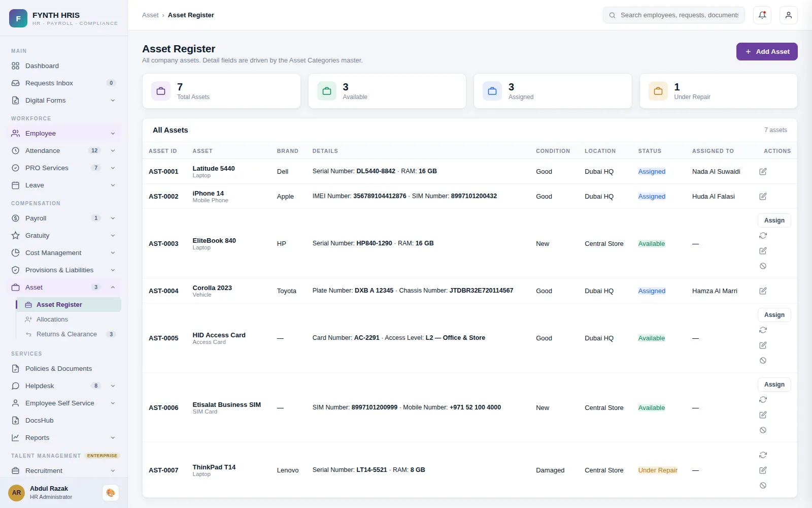812x508 pixels.
Task: Click assignee Hamza Al Marri
Action: pos(715,291)
